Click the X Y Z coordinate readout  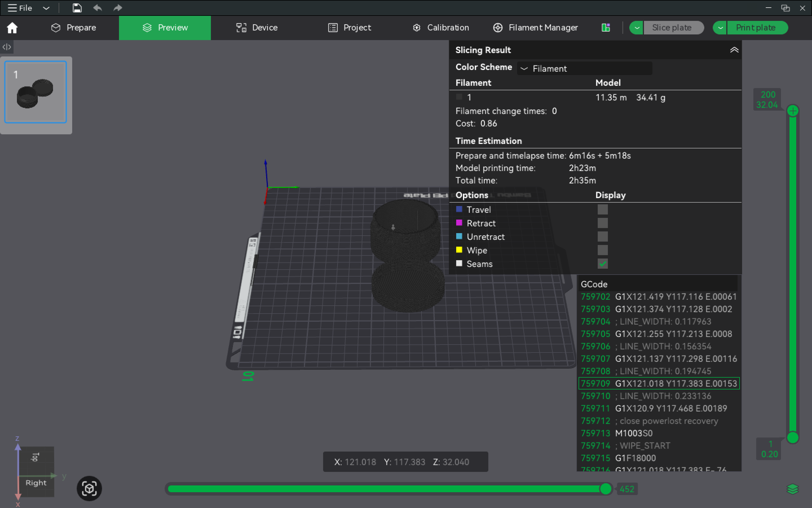[x=405, y=462]
